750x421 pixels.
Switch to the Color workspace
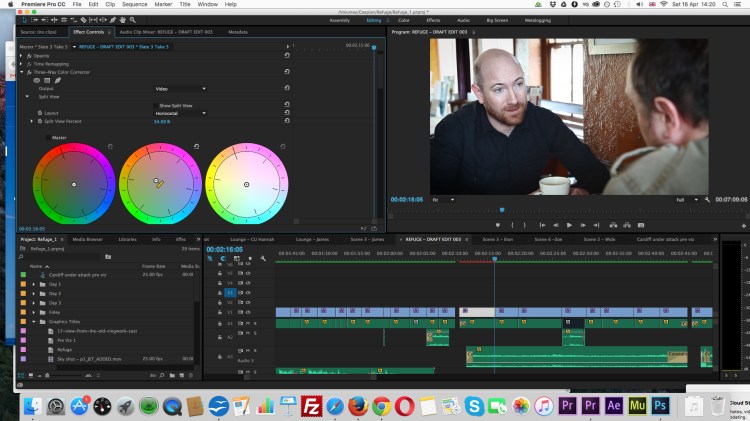pos(404,19)
